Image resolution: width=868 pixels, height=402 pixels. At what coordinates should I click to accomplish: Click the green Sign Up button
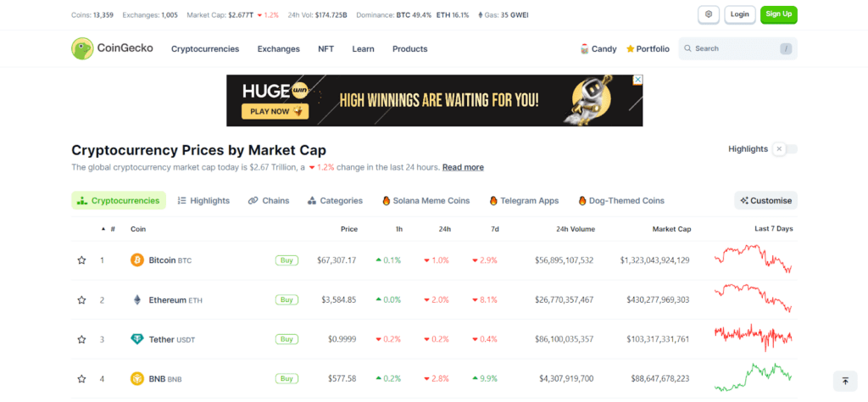tap(778, 14)
